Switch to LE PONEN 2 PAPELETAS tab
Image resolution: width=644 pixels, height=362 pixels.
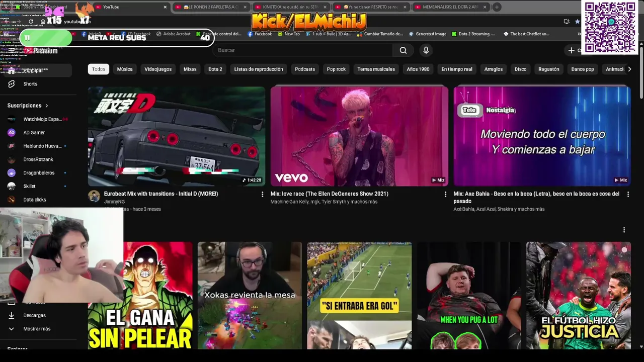click(x=211, y=7)
